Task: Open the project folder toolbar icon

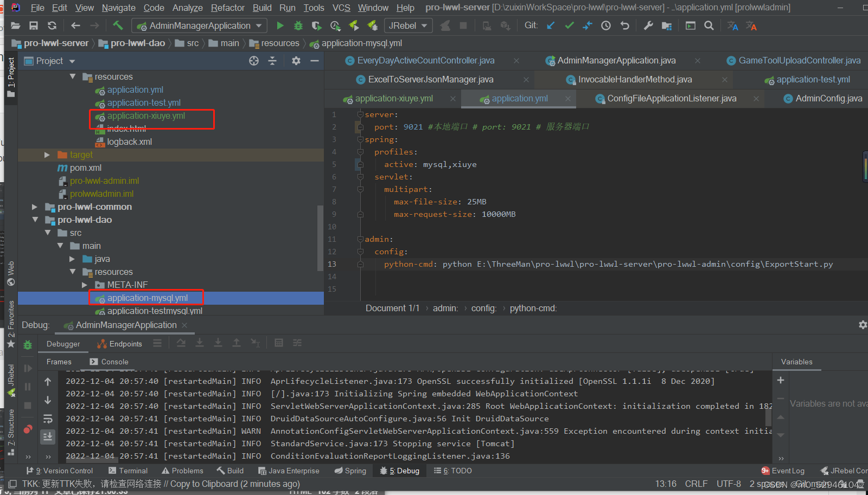Action: (16, 25)
